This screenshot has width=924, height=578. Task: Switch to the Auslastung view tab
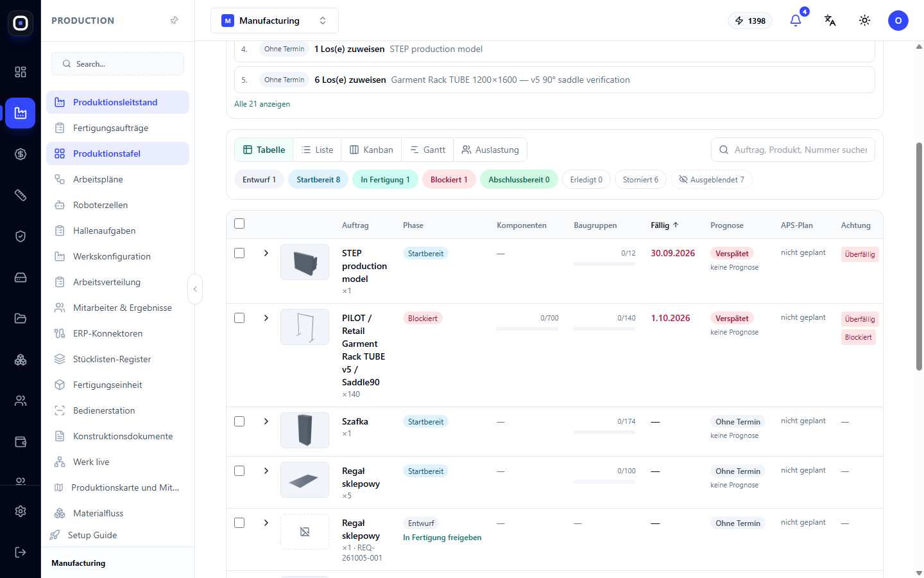coord(490,150)
